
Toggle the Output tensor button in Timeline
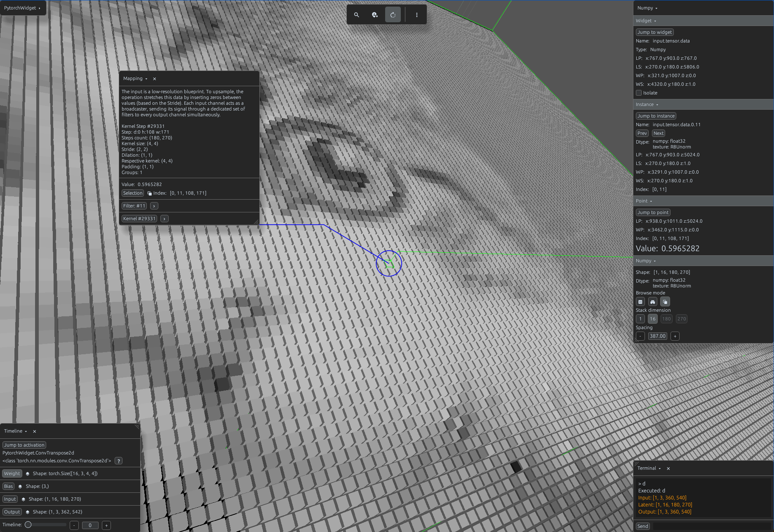point(12,512)
